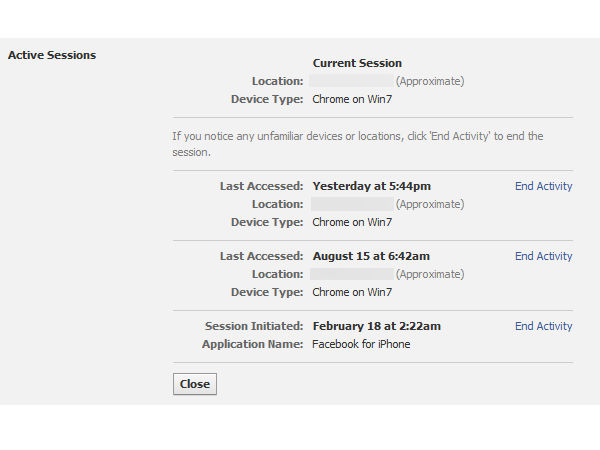
Task: Click blurred location of August 15 session
Action: [351, 274]
